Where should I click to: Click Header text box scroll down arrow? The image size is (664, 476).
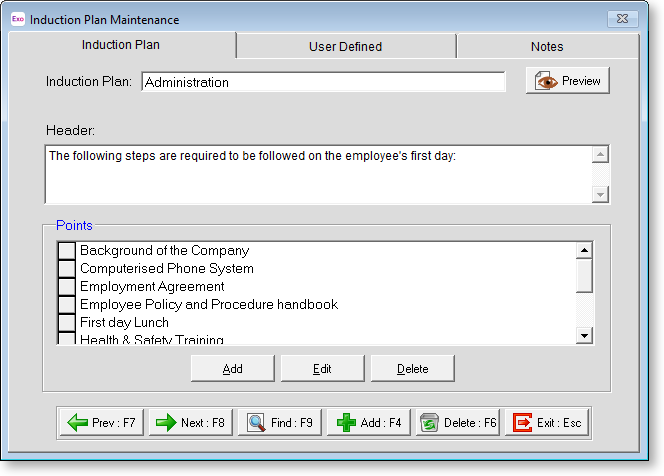click(x=600, y=195)
